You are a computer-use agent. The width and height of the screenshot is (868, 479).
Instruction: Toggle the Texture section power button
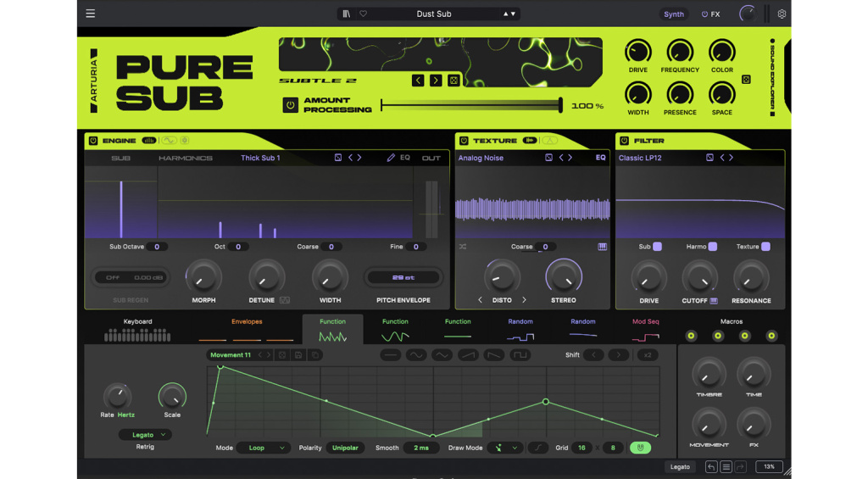click(464, 141)
